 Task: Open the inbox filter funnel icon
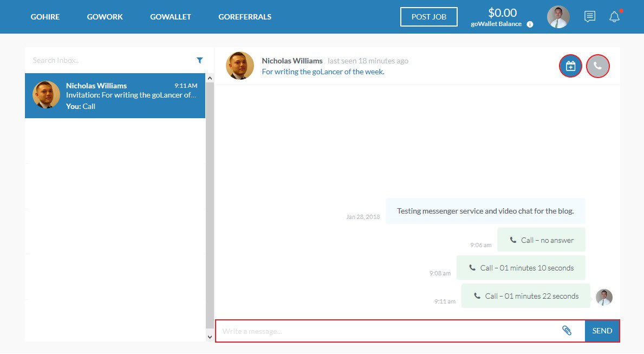point(200,60)
